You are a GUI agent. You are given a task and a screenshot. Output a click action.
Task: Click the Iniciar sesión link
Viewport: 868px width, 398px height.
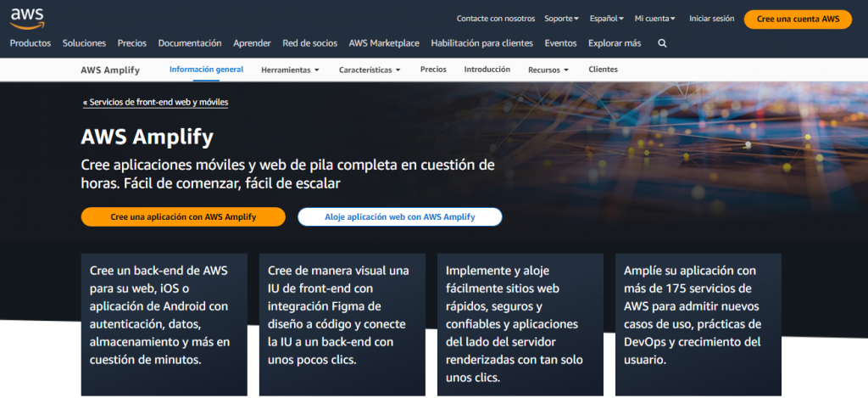tap(711, 18)
